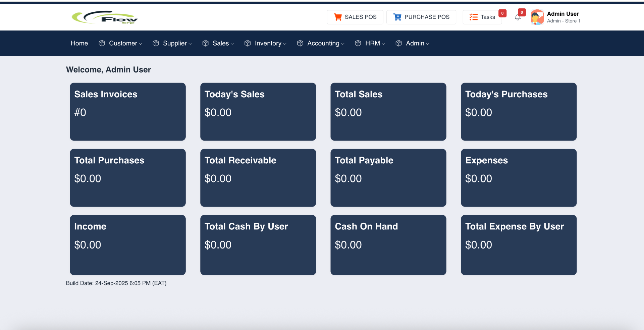644x330 pixels.
Task: Open the Tasks button label
Action: [487, 17]
